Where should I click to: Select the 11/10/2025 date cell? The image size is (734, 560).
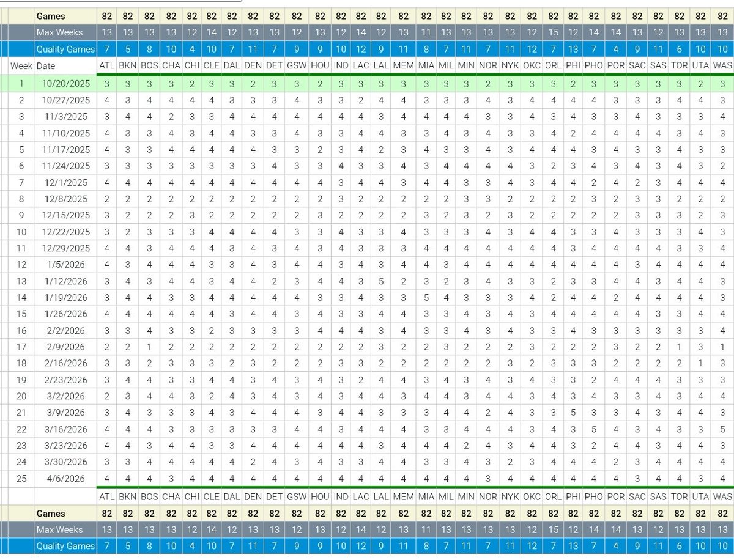[65, 133]
